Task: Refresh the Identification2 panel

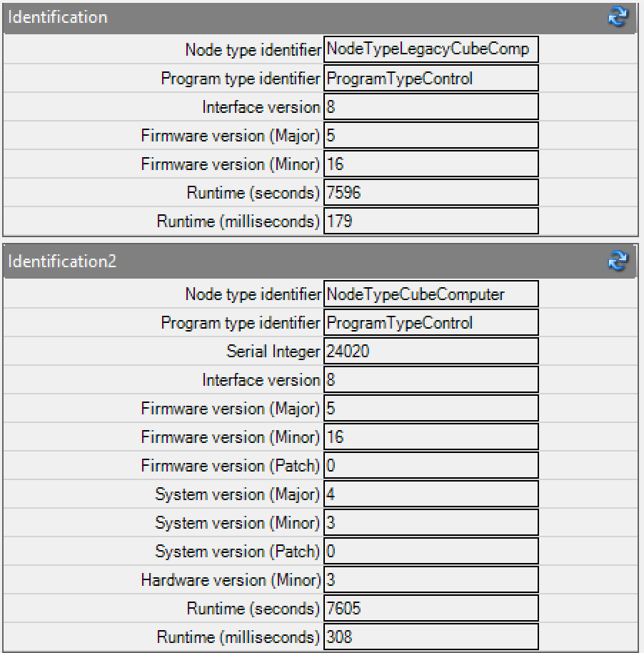Action: pos(617,261)
